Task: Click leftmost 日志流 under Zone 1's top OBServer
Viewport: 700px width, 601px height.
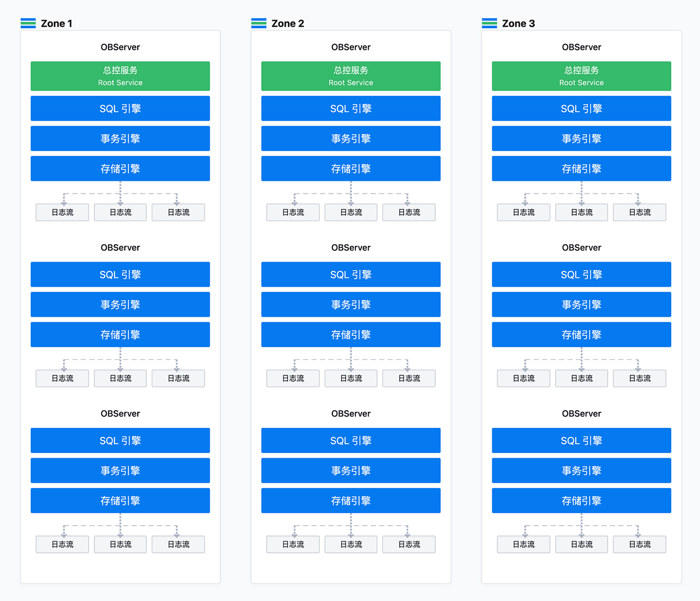Action: pos(63,212)
